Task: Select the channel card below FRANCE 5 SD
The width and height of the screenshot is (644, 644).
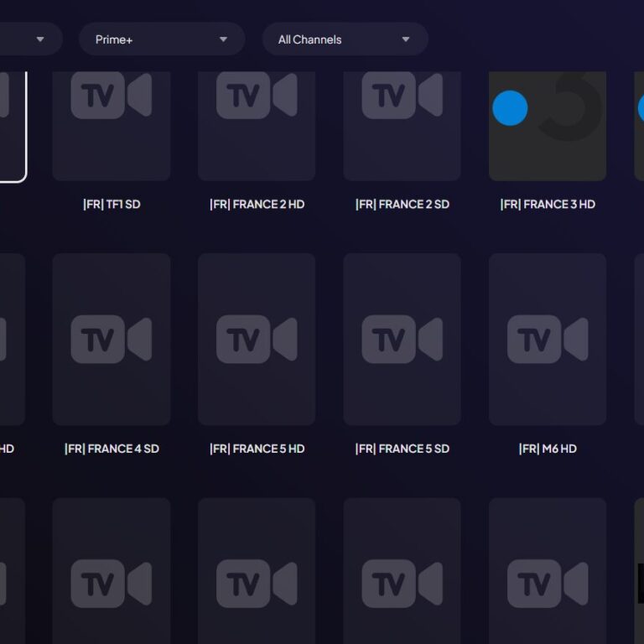Action: 402,571
